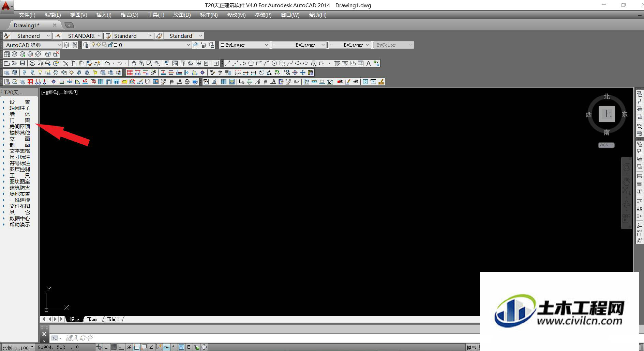Click the Multiline Text A icon
This screenshot has width=644, height=351.
369,63
